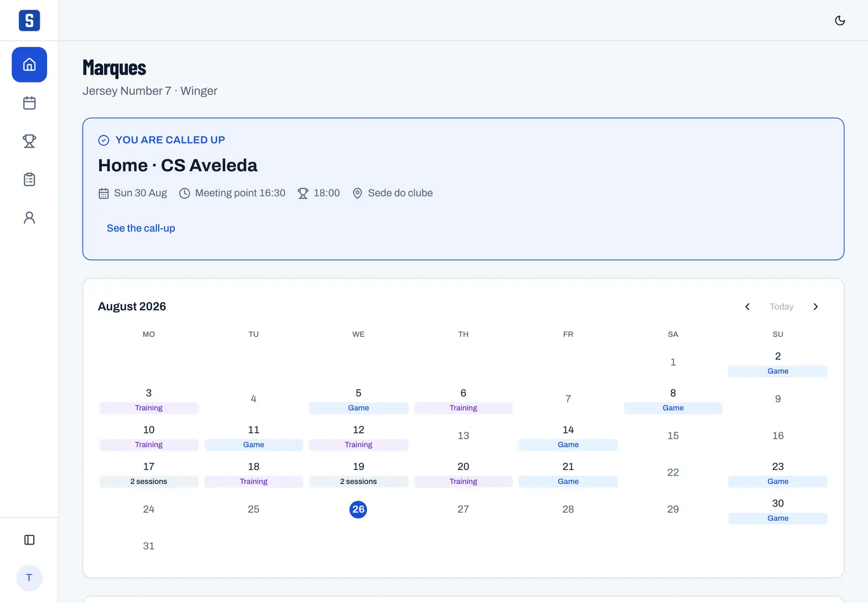Collapse the sidebar with panel icon
The height and width of the screenshot is (603, 868).
click(30, 540)
